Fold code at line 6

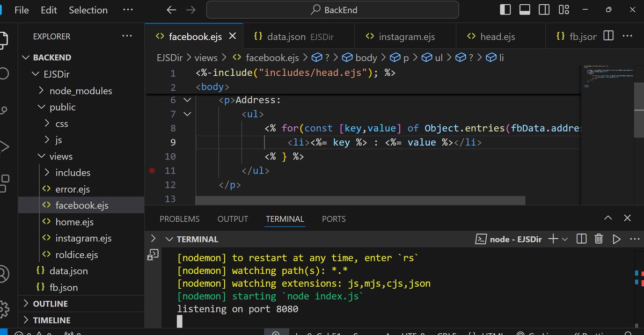[x=187, y=100]
